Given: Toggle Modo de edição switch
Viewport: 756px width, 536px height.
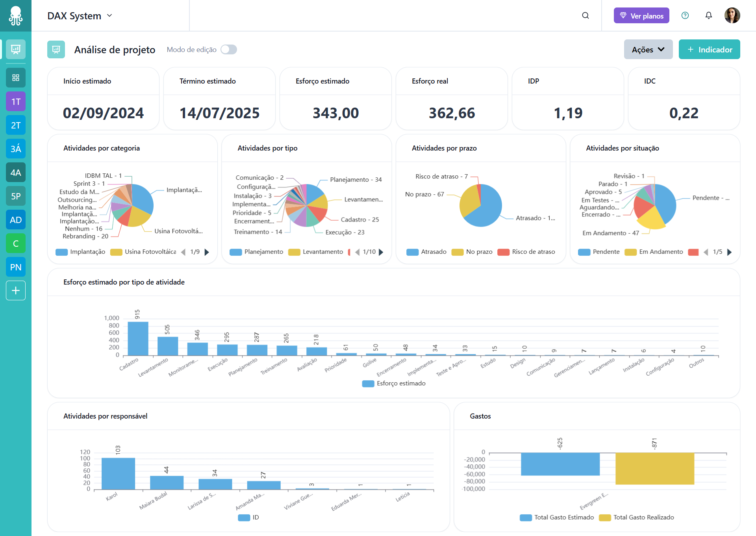Looking at the screenshot, I should [x=229, y=50].
